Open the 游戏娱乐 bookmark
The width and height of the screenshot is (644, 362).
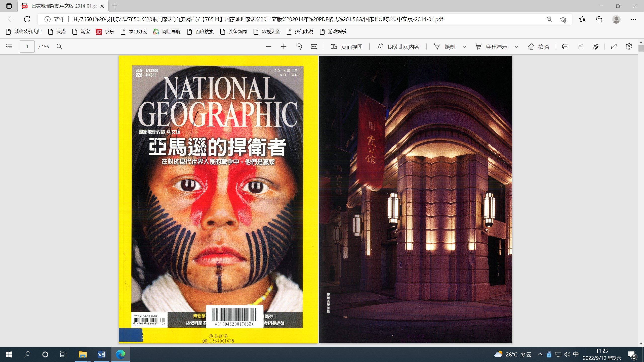333,31
